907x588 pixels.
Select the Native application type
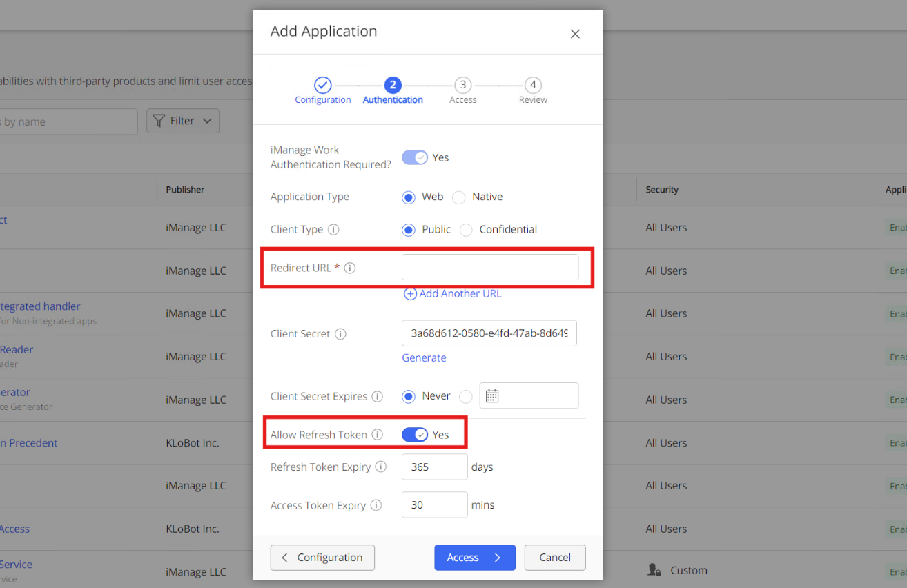tap(458, 197)
